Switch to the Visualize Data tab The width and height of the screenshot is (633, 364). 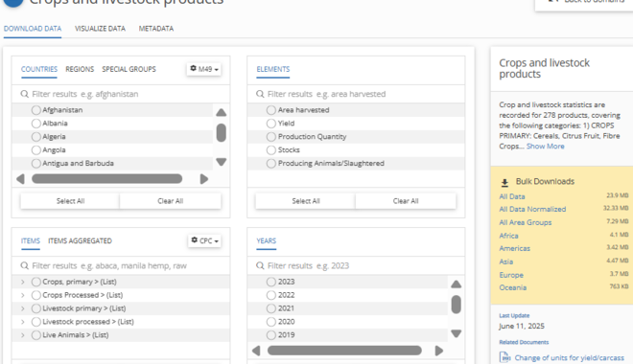[x=100, y=29]
